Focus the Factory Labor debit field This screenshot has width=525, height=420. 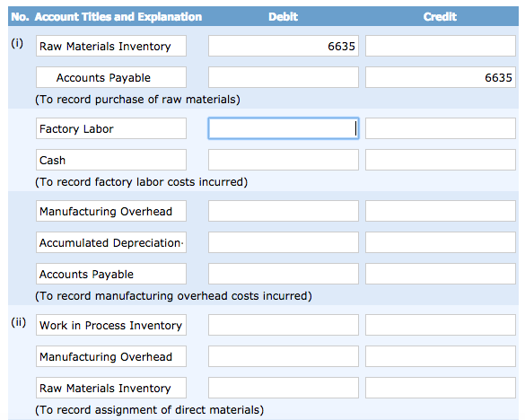[284, 128]
